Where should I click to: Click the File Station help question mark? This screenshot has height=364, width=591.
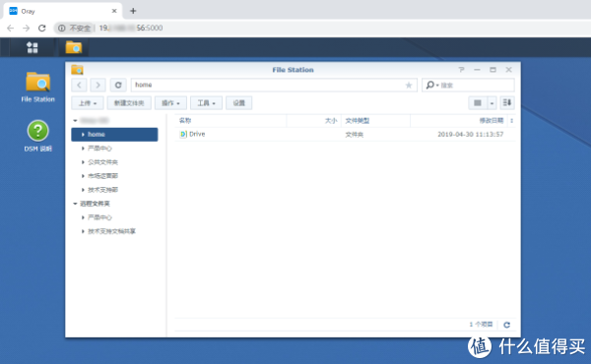(x=461, y=70)
